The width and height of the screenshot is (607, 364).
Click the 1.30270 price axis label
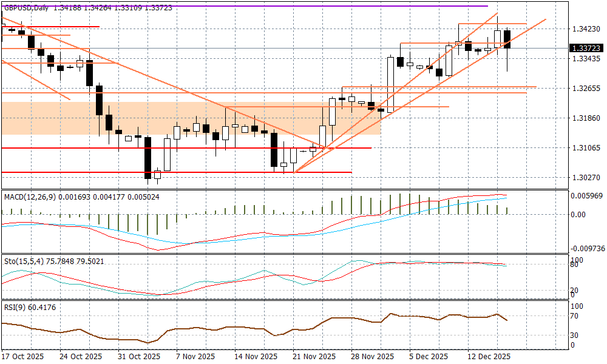586,178
